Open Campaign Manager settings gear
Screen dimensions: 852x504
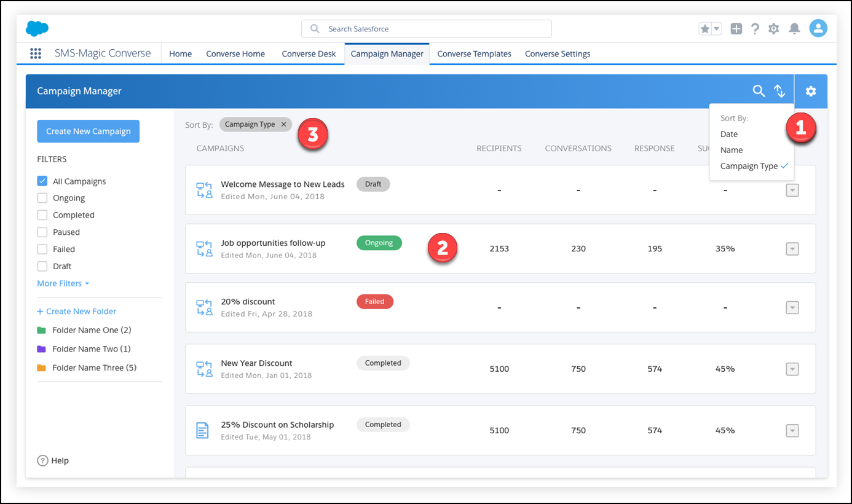coord(811,91)
